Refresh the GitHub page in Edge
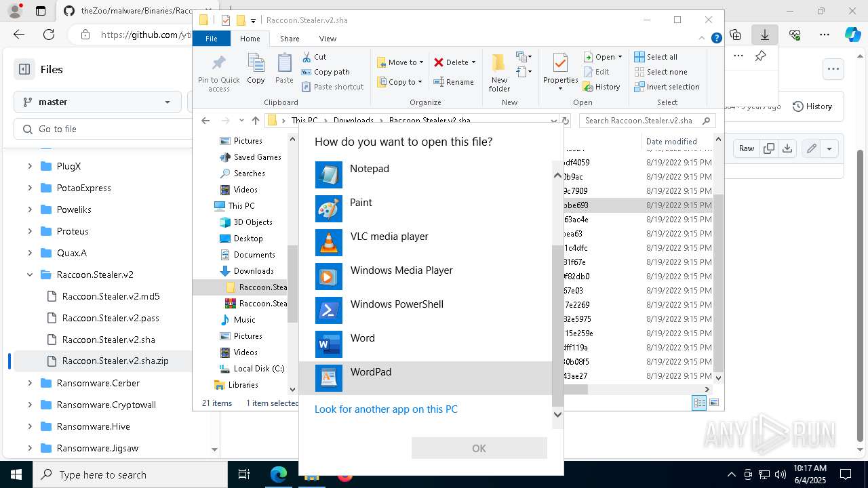Viewport: 868px width, 488px height. 49,35
